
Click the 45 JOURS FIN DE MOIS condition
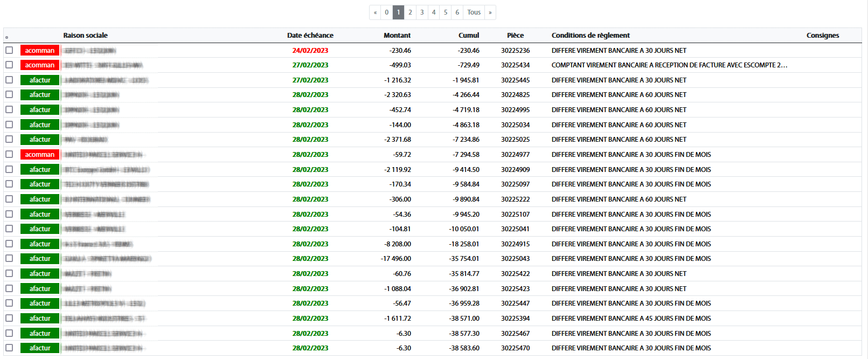[x=631, y=319]
